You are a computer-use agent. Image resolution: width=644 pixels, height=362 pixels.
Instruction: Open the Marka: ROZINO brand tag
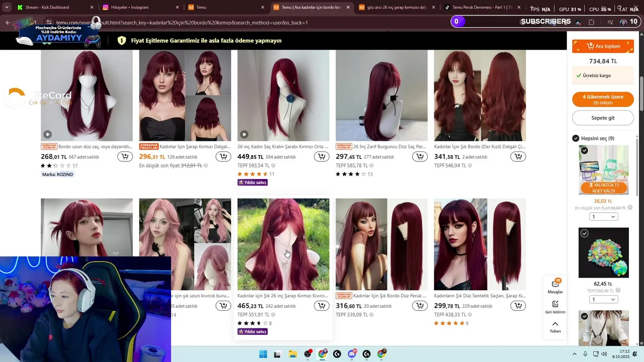tap(58, 174)
